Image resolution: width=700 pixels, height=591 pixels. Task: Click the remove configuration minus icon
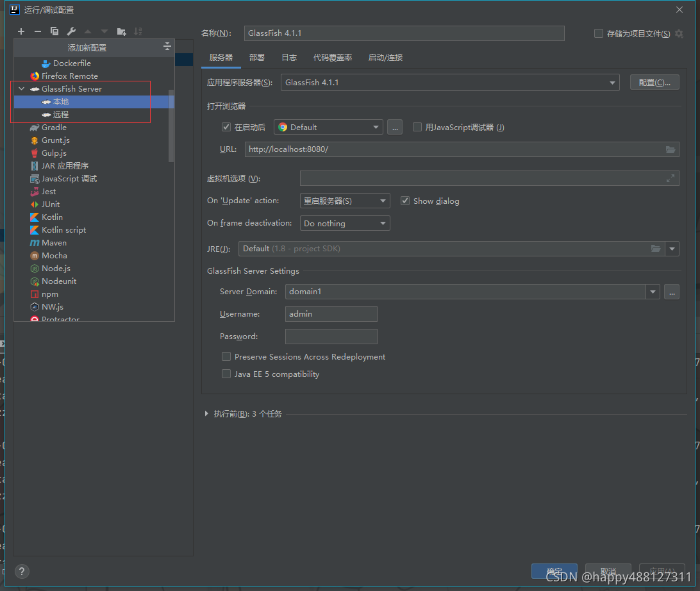(x=37, y=31)
